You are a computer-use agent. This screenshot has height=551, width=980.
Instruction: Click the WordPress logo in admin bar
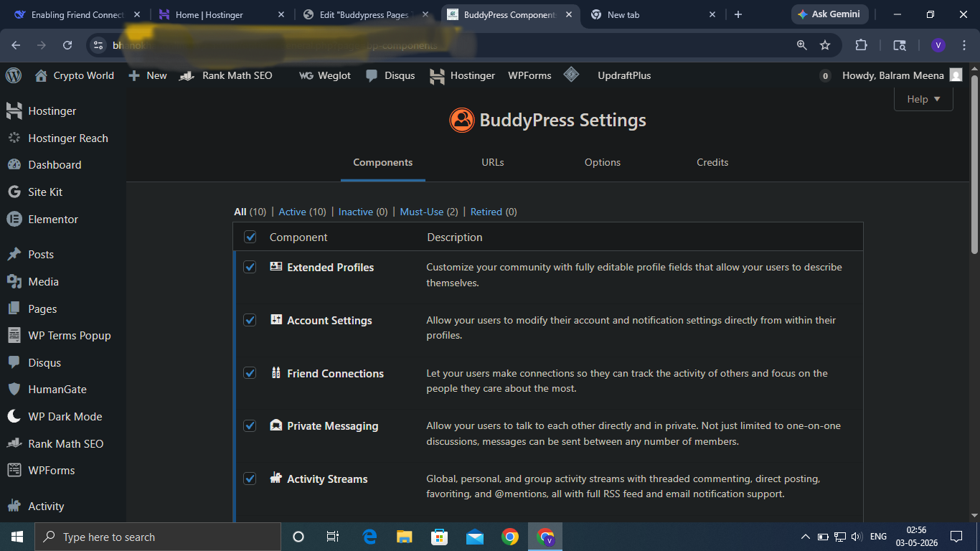tap(14, 75)
